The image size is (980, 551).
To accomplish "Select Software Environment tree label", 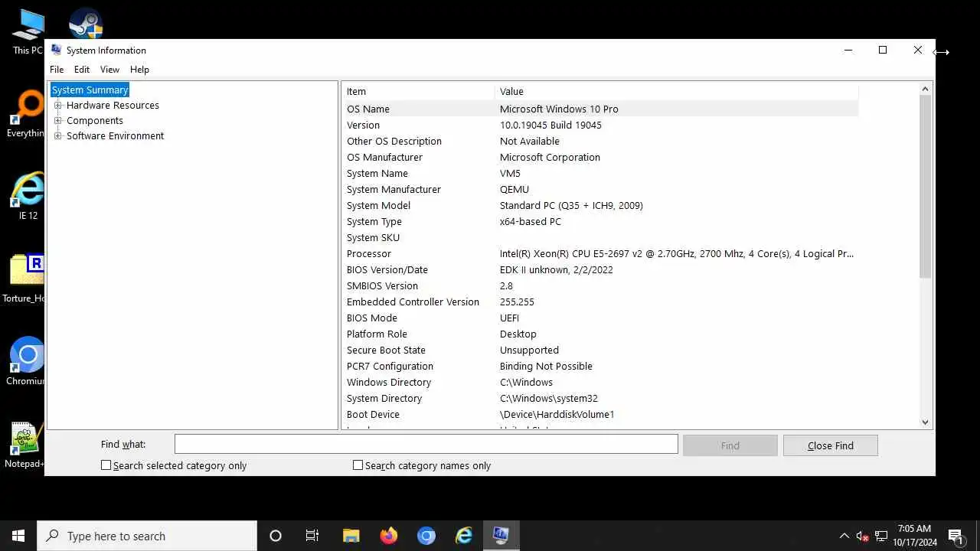I will pos(115,136).
